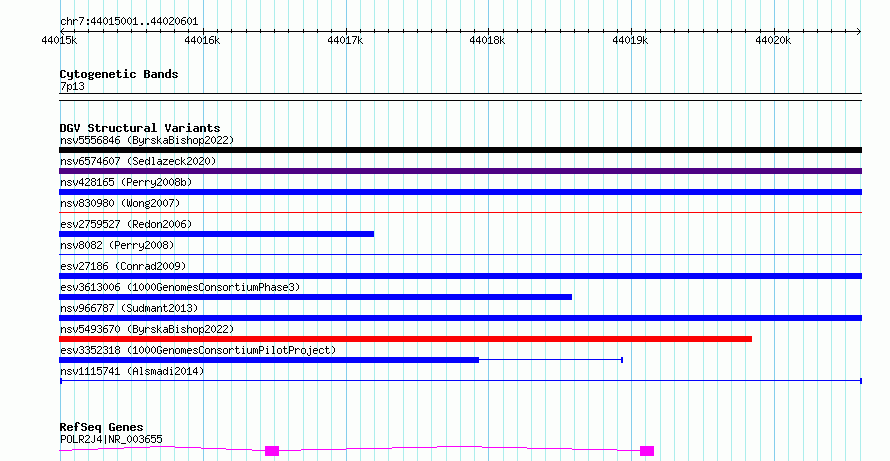This screenshot has height=461, width=890.
Task: Click the esv2759527 (Redon2006) label
Action: click(x=126, y=224)
